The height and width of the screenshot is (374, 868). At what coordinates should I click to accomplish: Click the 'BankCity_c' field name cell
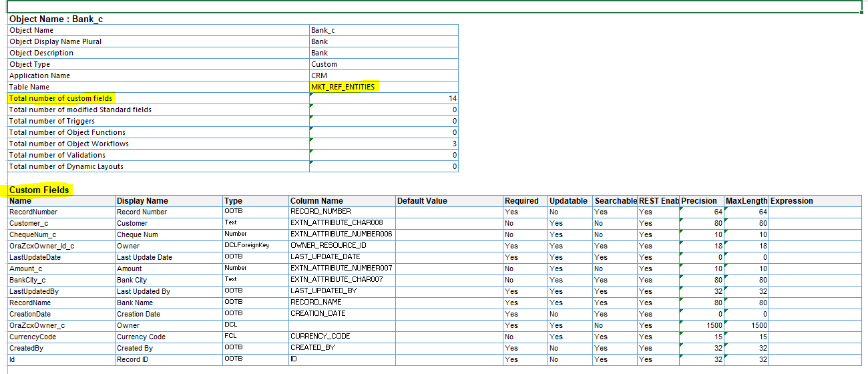[61, 280]
